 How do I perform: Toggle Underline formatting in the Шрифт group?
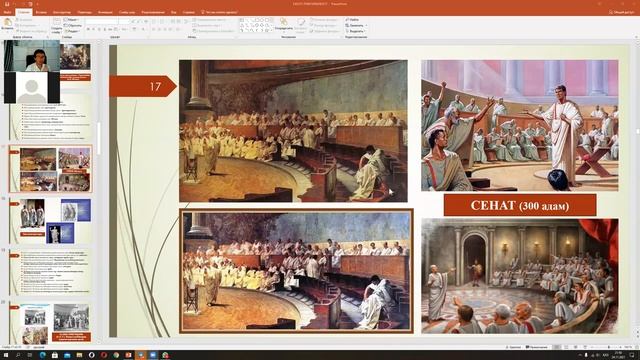99,29
